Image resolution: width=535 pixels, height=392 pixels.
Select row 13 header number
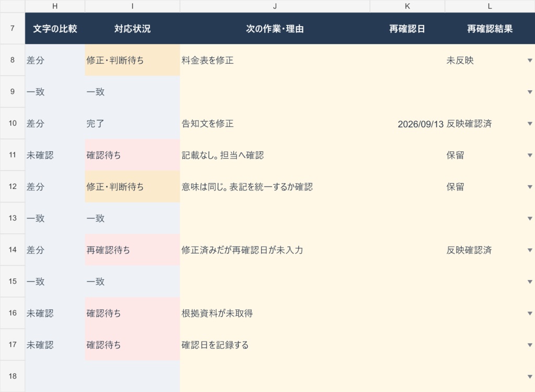coord(13,218)
